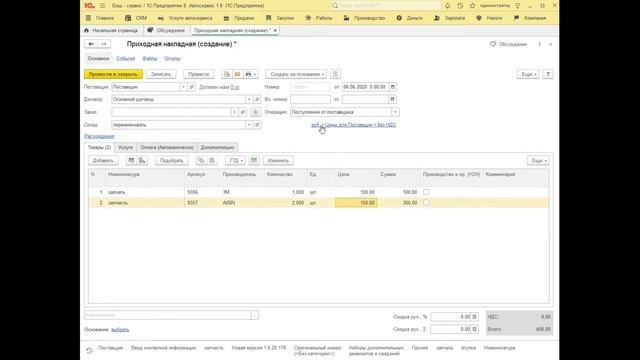The height and width of the screenshot is (360, 640).
Task: Open the calendar picker for the document date
Action: tap(393, 87)
